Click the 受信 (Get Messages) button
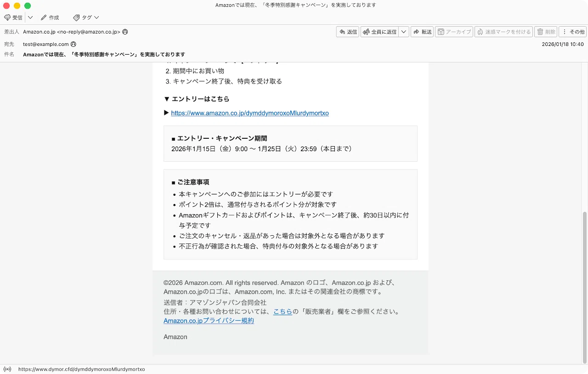 click(x=13, y=17)
